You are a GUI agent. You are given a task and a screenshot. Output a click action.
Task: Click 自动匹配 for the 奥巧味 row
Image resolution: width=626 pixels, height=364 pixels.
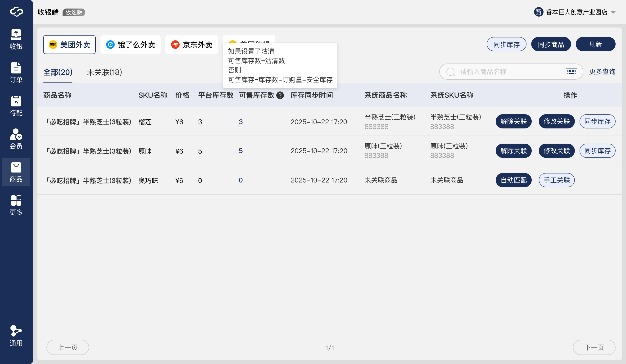click(x=513, y=180)
